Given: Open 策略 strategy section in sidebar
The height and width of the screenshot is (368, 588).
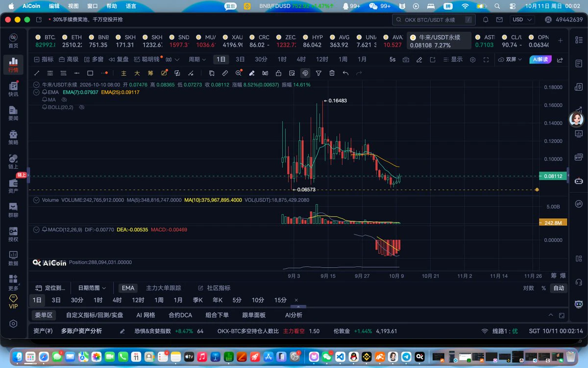Looking at the screenshot, I should click(13, 137).
